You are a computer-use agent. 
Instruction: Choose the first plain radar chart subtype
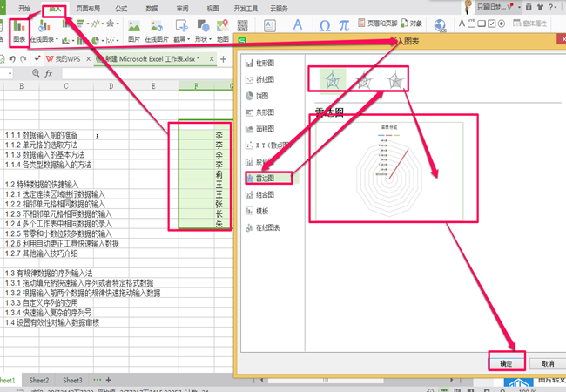333,79
